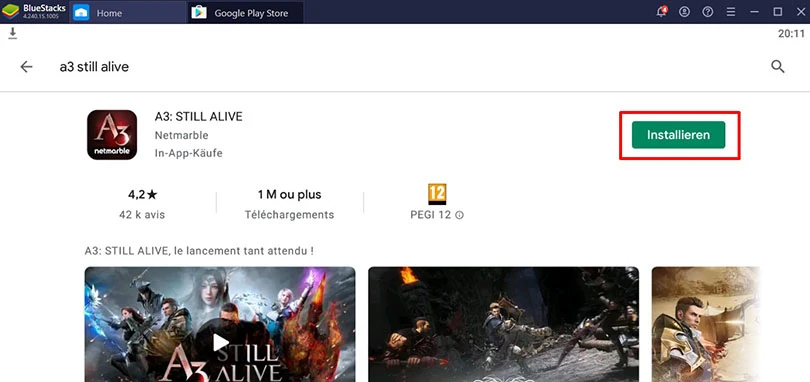
Task: Open the BlueStacks account profile icon
Action: point(684,11)
